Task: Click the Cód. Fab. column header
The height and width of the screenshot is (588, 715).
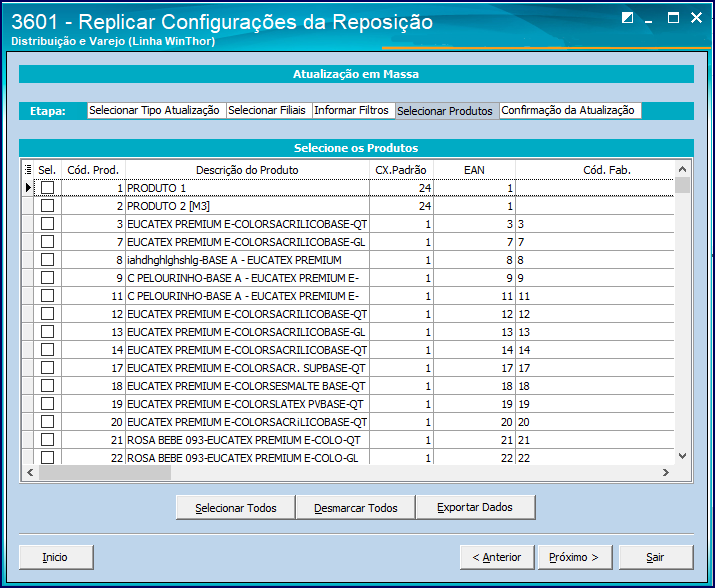Action: (x=595, y=170)
